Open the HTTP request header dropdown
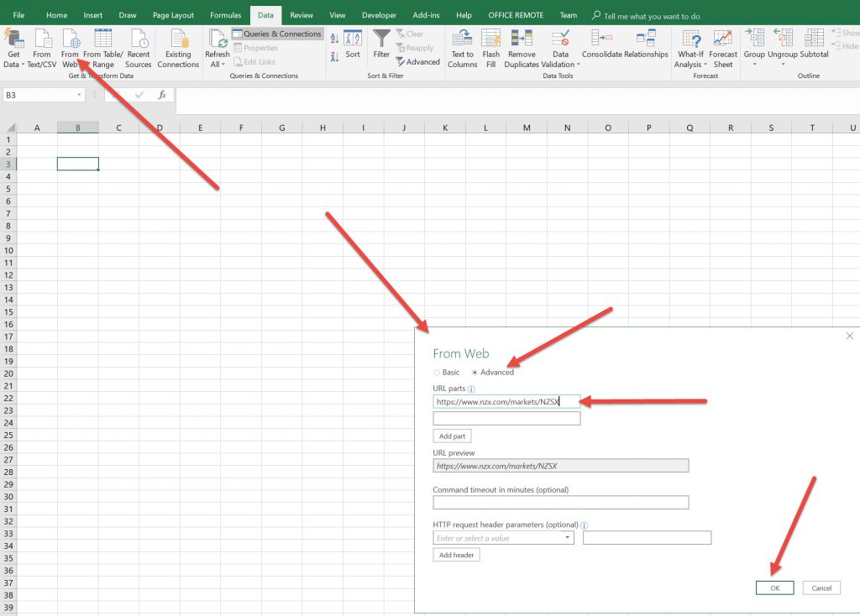This screenshot has height=616, width=860. tap(568, 538)
